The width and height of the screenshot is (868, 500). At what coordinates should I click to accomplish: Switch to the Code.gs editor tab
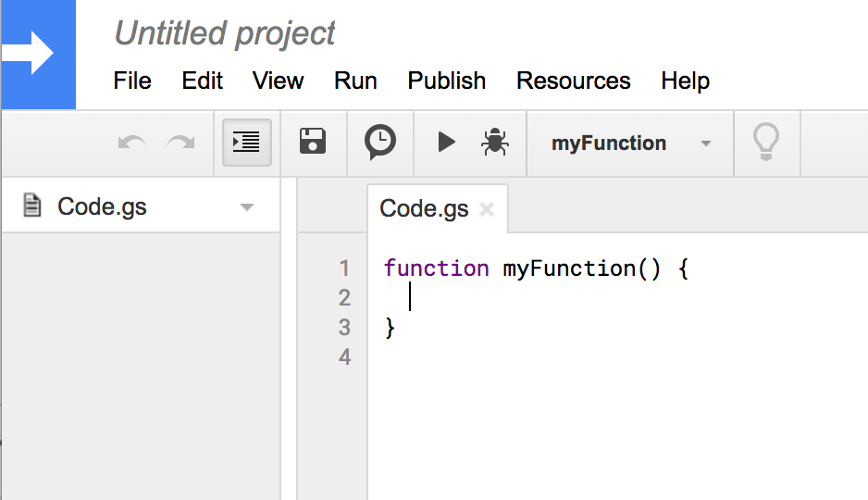[x=424, y=208]
